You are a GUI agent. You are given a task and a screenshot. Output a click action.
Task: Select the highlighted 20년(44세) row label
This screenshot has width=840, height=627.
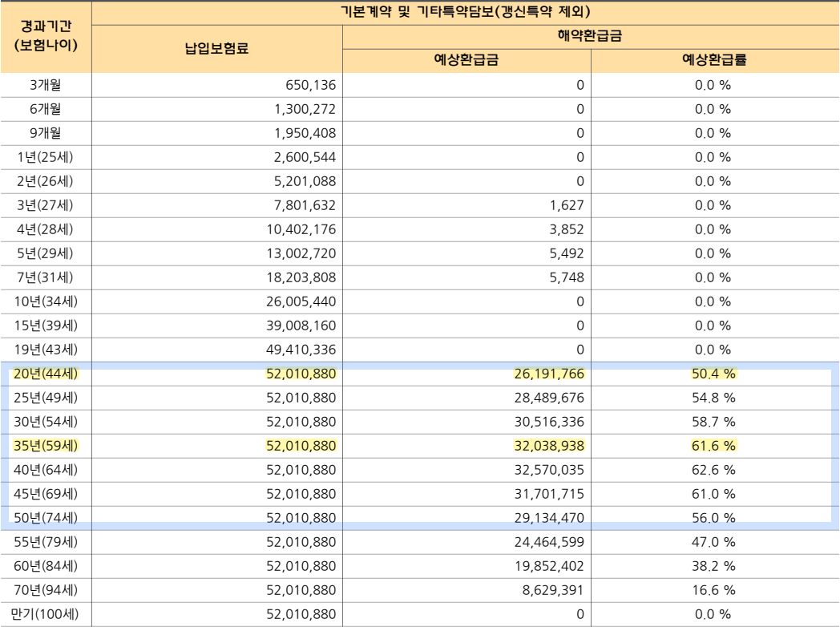click(x=46, y=374)
